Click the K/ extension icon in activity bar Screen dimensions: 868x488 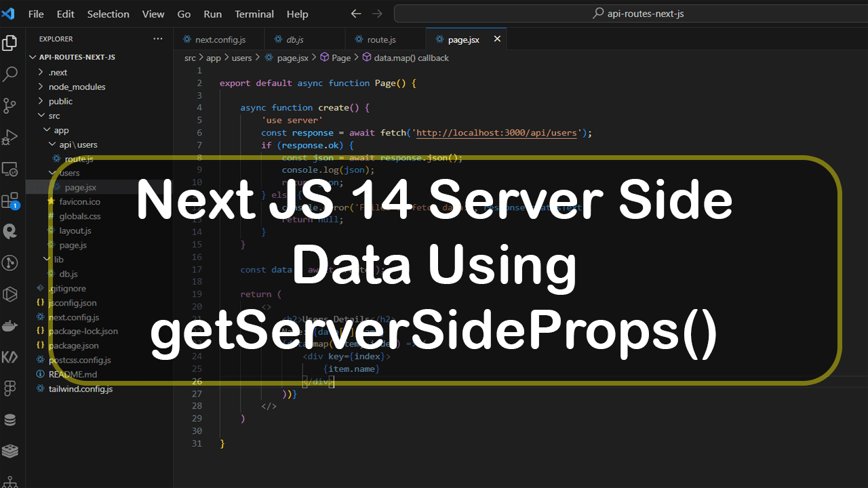10,357
